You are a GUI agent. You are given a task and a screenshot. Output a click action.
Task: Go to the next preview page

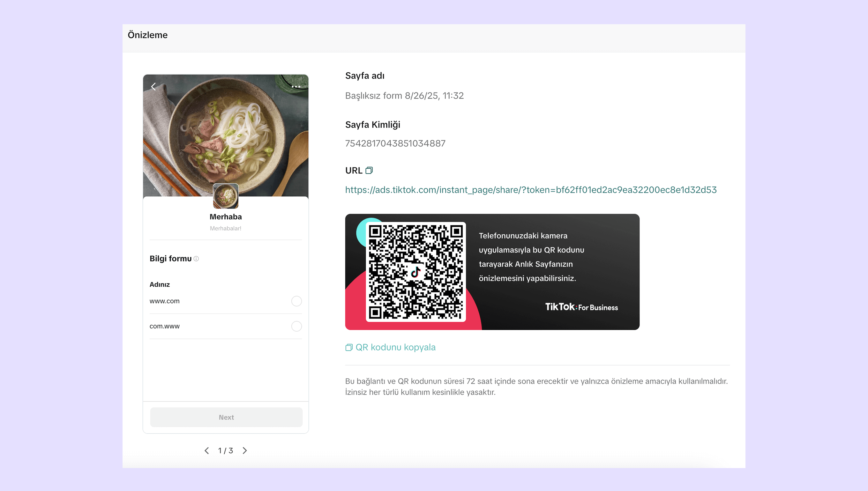(x=245, y=451)
